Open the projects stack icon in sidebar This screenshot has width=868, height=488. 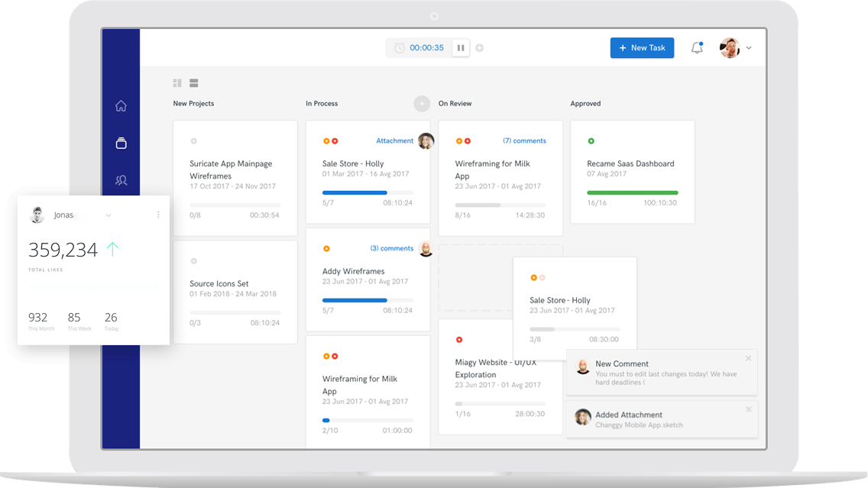click(121, 143)
